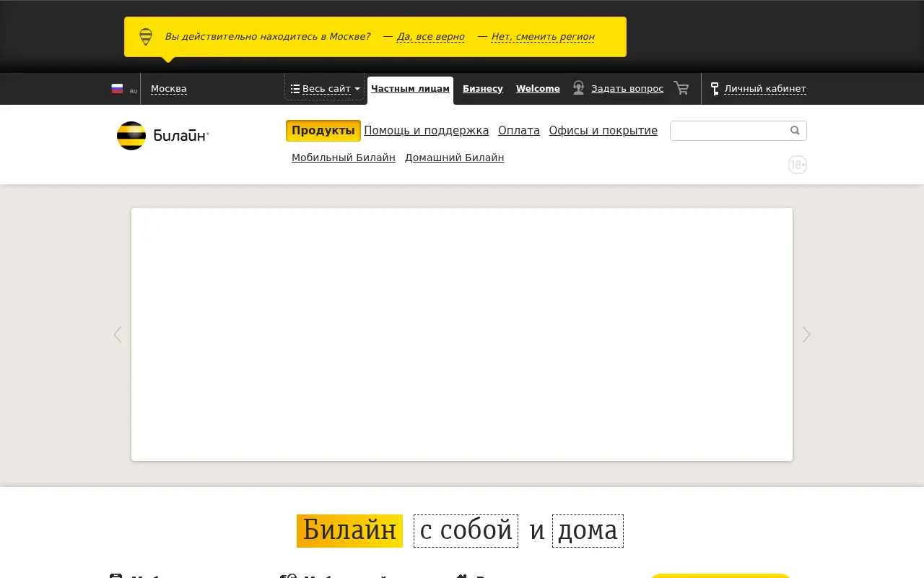Screen dimensions: 924x578
Task: Go to the Оплата section
Action: (x=519, y=131)
